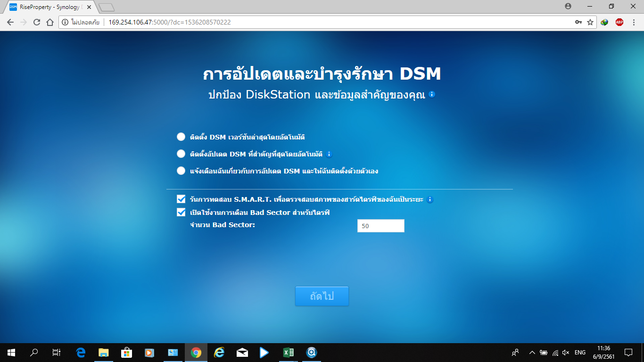
Task: Select automatic install of important DSM updates
Action: click(181, 154)
